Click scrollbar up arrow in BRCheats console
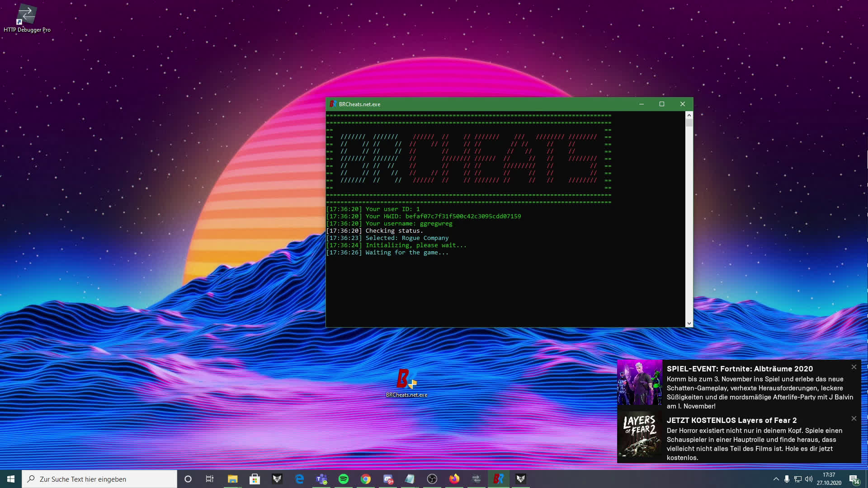The width and height of the screenshot is (868, 488). point(689,115)
